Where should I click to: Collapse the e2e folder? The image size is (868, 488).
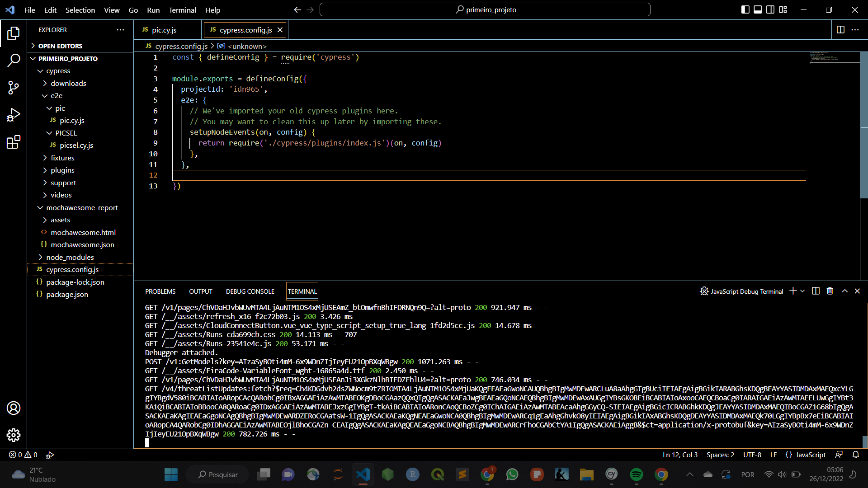pyautogui.click(x=57, y=96)
